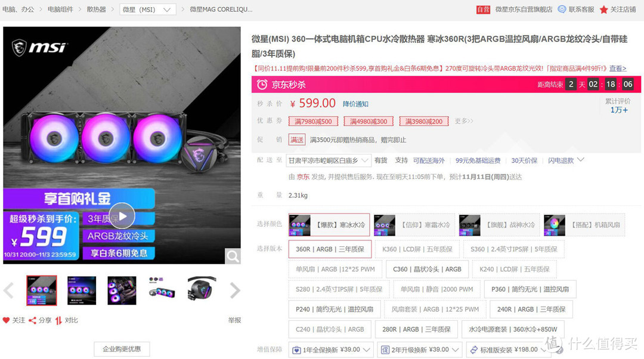Select version S280 | 2.4英寸IPS屏

pos(339,289)
